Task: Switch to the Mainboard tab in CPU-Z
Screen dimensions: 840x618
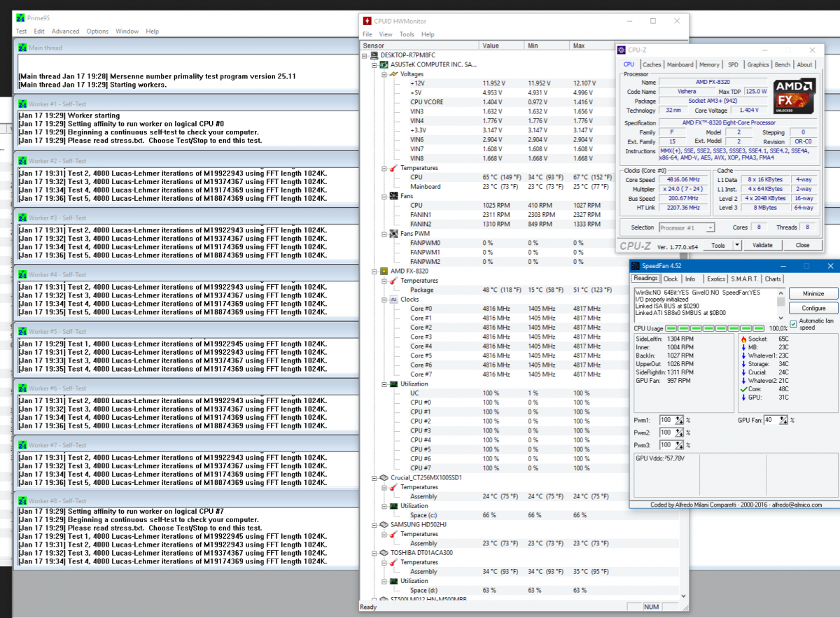Action: (x=680, y=64)
